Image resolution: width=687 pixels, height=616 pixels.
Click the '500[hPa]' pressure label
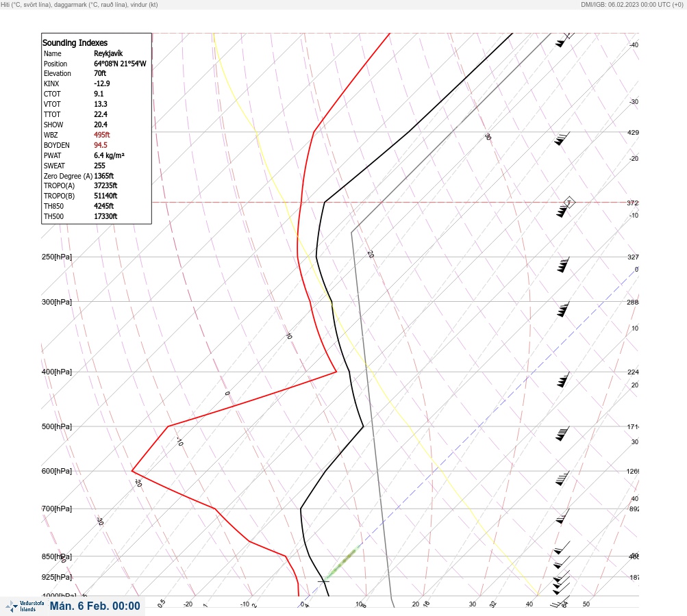point(57,426)
